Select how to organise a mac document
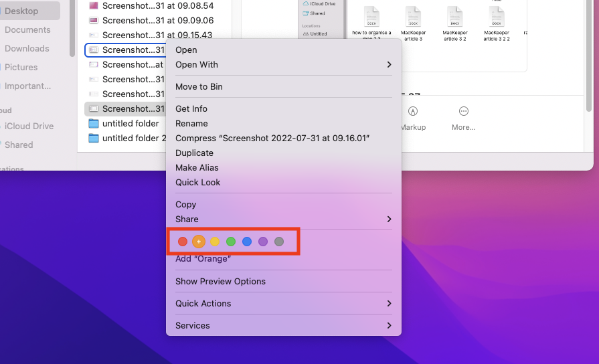This screenshot has width=599, height=364. coord(371,17)
